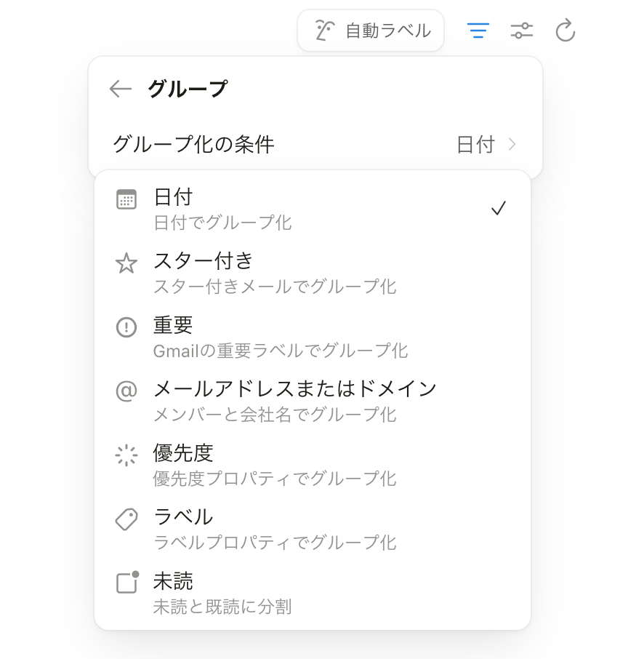Group by メールアドレスまたはドメイン
The width and height of the screenshot is (644, 659).
coord(295,400)
